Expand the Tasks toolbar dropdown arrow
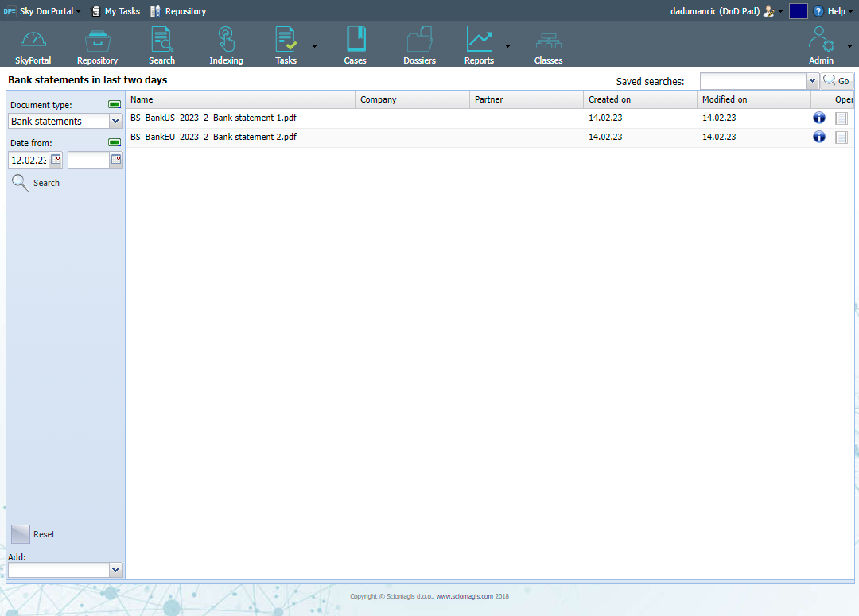Screen dimensions: 859x616 [314, 47]
